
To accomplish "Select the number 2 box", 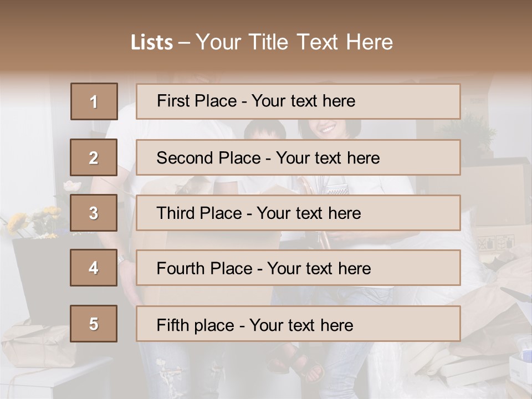I will point(94,157).
